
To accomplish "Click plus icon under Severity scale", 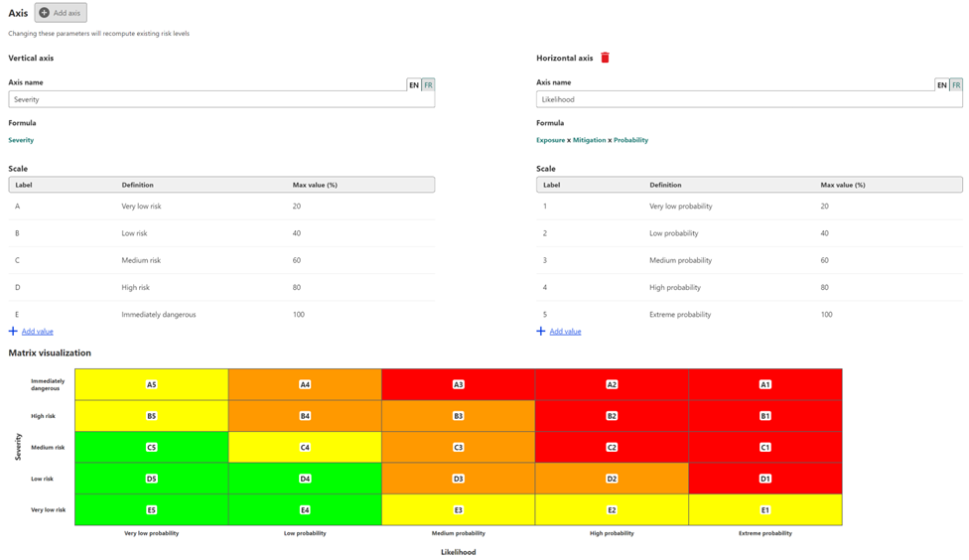I will (13, 332).
